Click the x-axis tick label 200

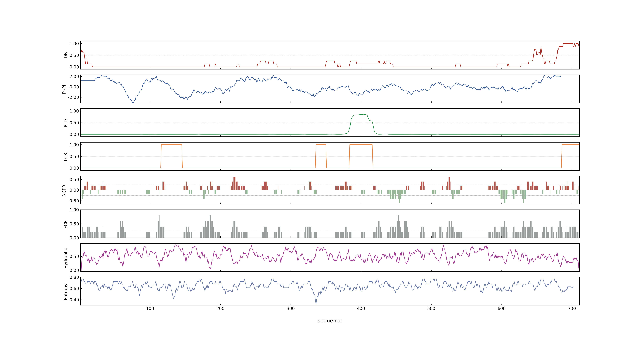pos(220,309)
